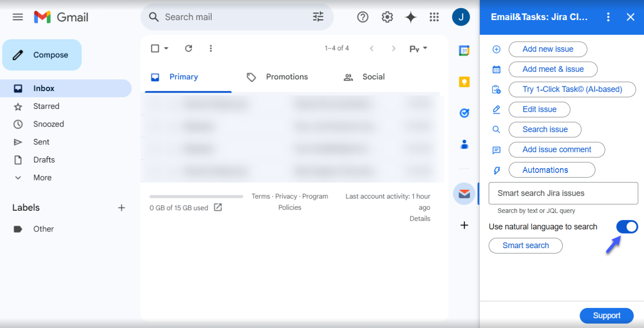Show search options filter icon

(x=318, y=17)
